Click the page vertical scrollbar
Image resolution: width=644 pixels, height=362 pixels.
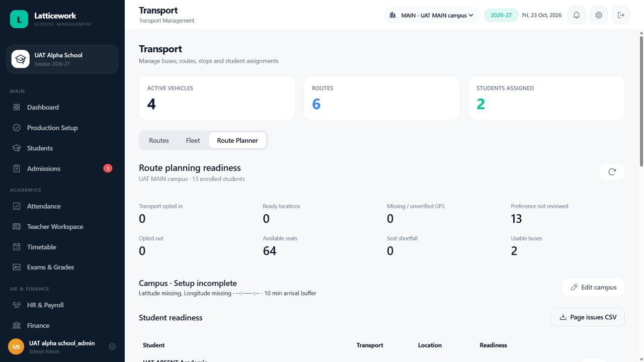tap(641, 101)
